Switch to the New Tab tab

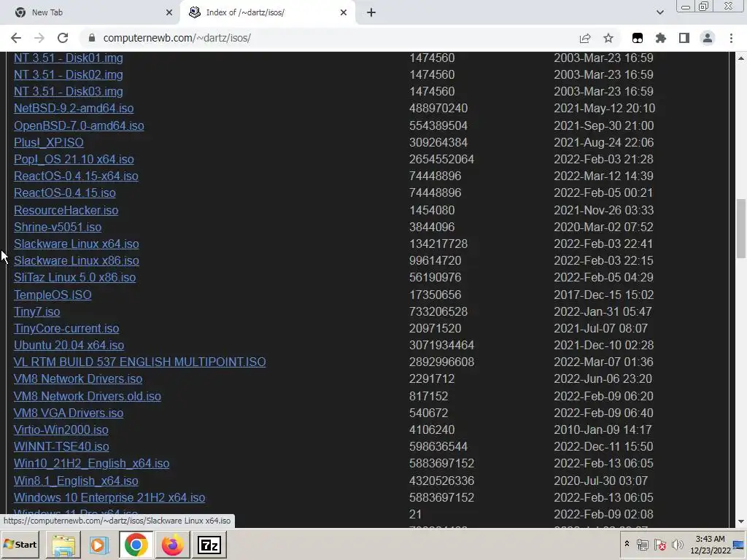[90, 12]
